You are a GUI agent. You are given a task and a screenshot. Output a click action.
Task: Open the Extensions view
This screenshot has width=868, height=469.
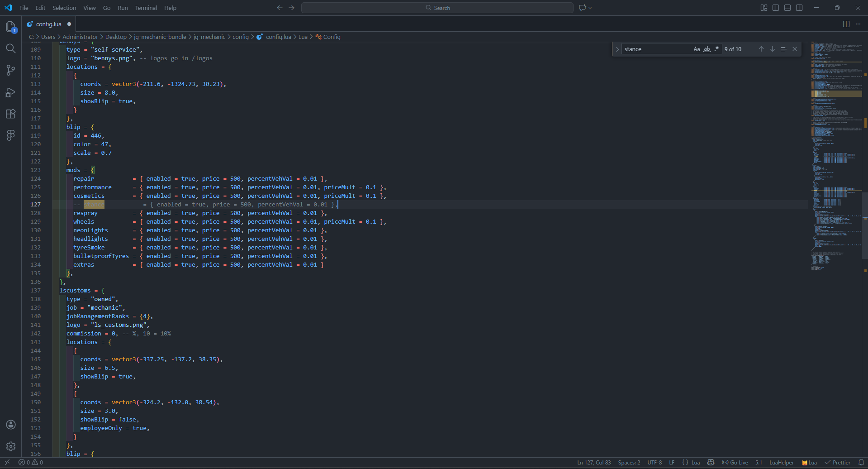click(x=11, y=114)
